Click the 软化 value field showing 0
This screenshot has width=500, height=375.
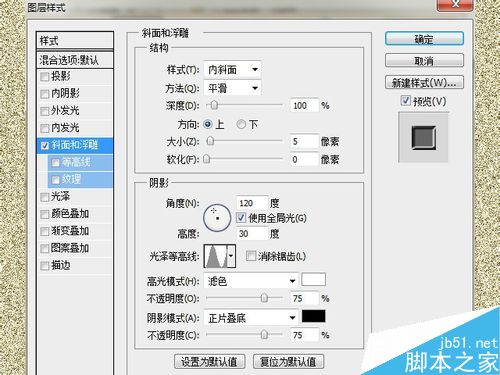click(304, 159)
